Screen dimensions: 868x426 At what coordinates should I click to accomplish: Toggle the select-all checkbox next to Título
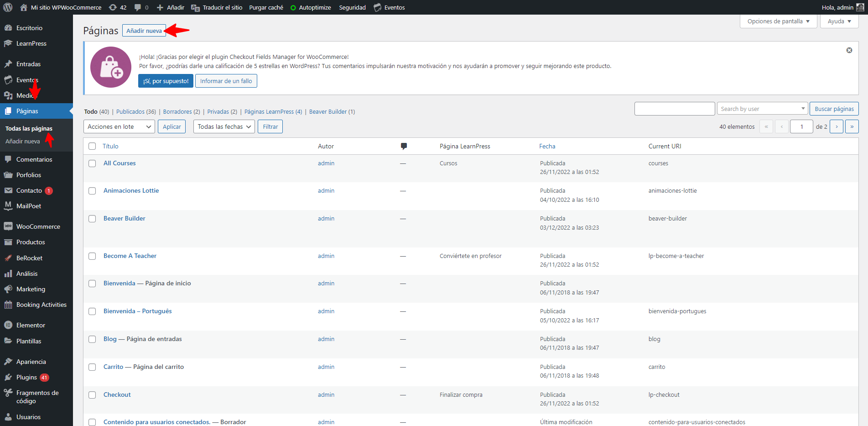(92, 146)
